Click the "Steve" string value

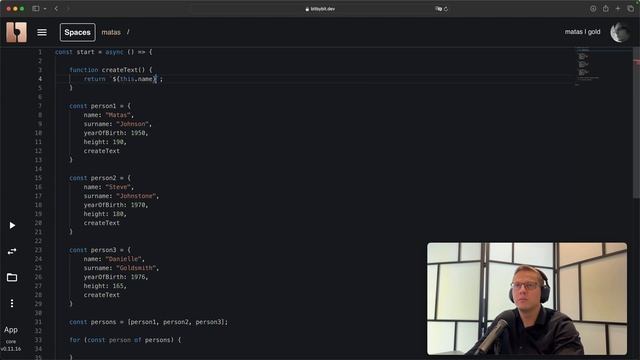(x=118, y=187)
